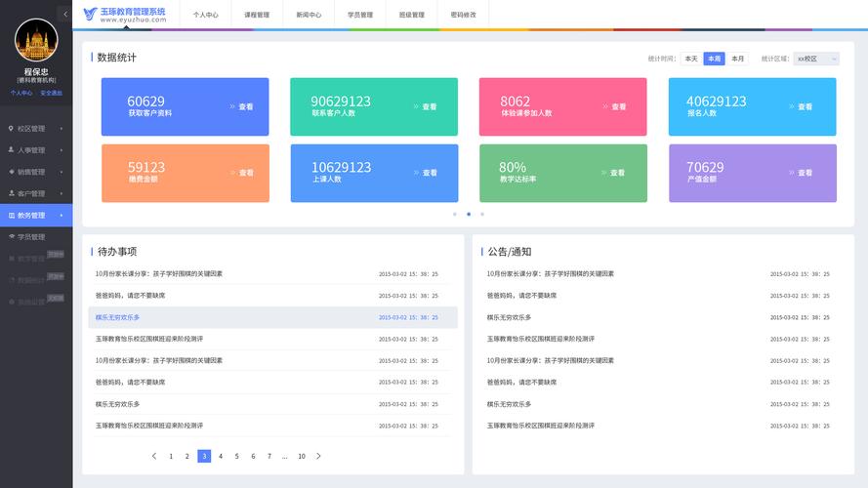Open first 10月份家长课分享 row in 待办事项

coord(273,274)
